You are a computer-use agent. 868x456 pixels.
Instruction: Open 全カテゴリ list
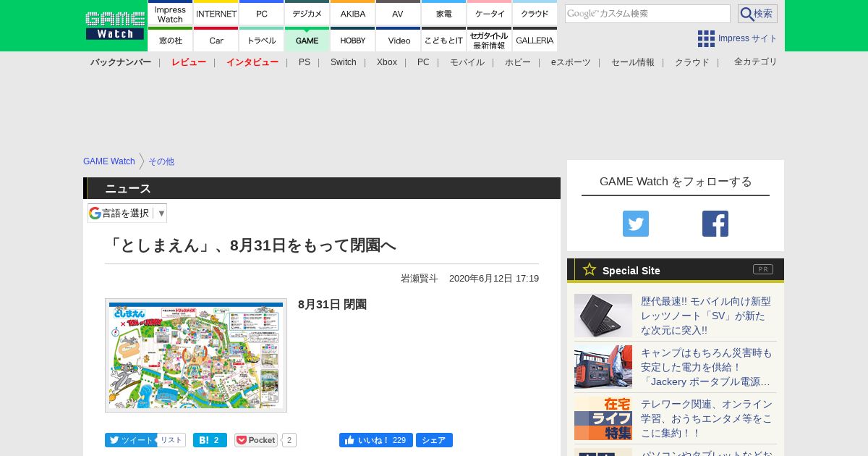(x=756, y=62)
